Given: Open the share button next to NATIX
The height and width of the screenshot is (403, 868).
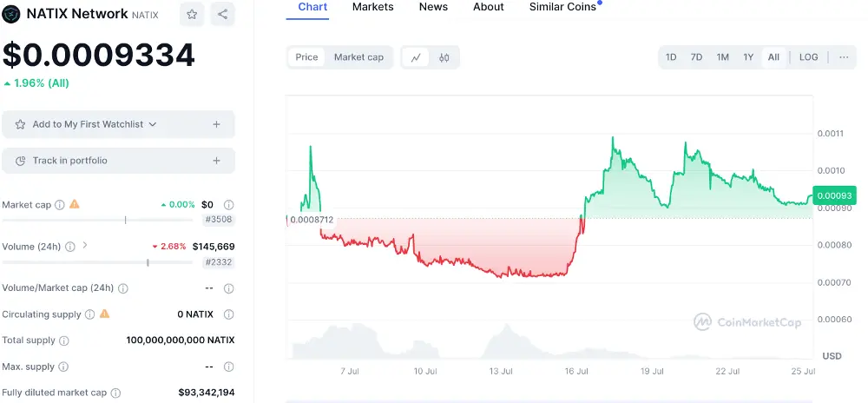Looking at the screenshot, I should click(222, 15).
